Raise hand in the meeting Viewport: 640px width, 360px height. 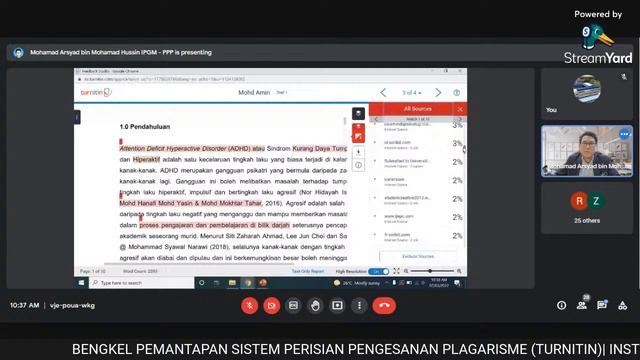tap(316, 305)
